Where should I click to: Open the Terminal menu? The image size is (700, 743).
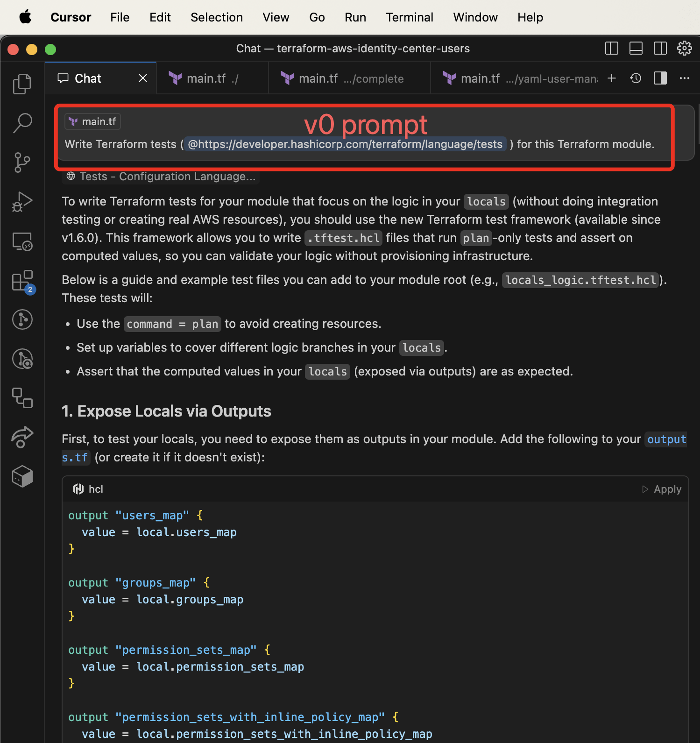(x=409, y=17)
